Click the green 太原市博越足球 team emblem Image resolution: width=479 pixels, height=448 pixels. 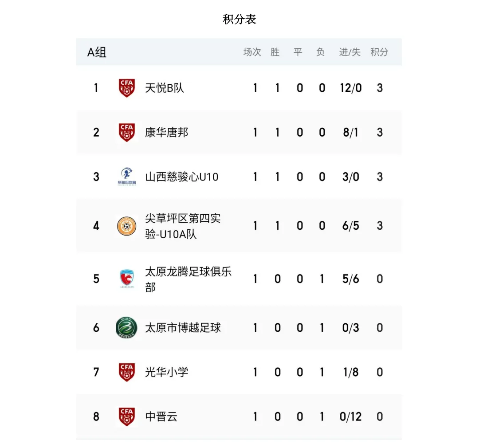click(127, 328)
